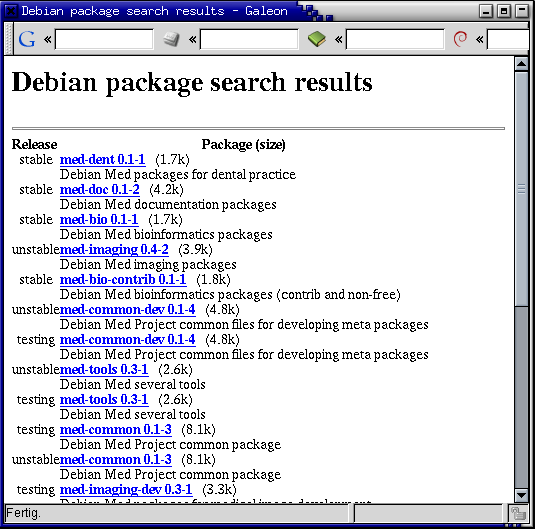The height and width of the screenshot is (529, 535).
Task: Open the unstable med-tools 0.3-1 link
Action: (104, 370)
